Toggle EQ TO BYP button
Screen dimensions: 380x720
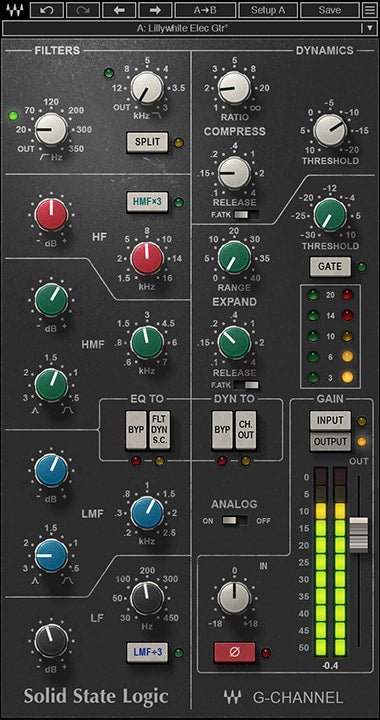pyautogui.click(x=136, y=430)
